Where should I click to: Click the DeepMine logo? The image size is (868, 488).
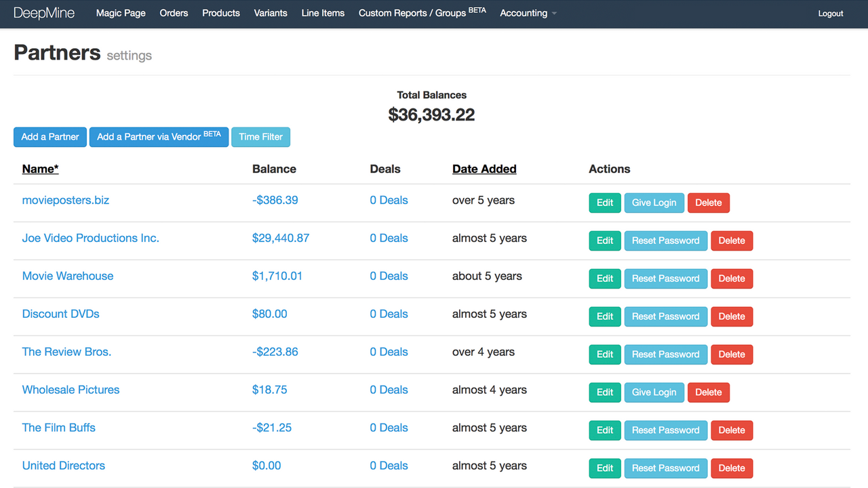coord(45,13)
